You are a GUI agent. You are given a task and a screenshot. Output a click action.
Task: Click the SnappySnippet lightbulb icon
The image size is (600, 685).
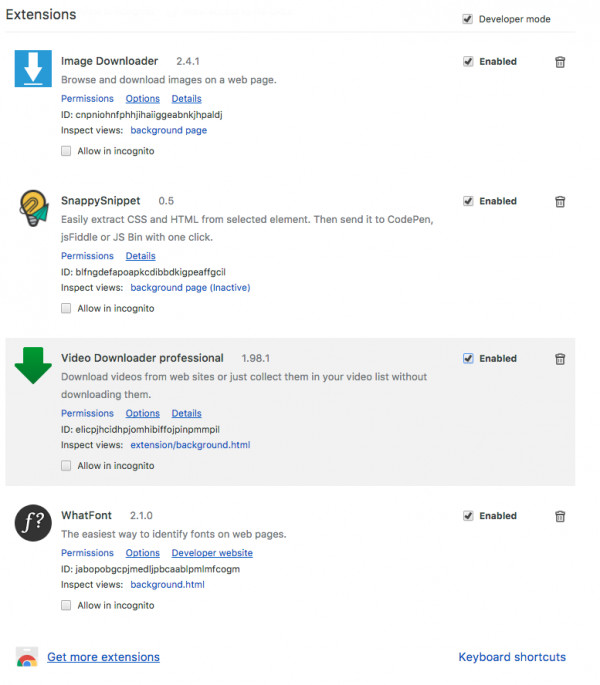point(33,208)
